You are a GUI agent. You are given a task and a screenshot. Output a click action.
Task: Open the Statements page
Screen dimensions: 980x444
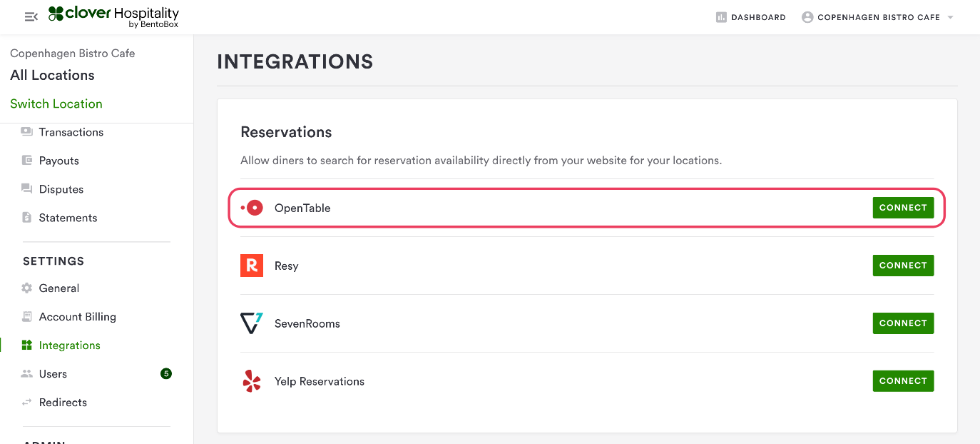tap(68, 218)
